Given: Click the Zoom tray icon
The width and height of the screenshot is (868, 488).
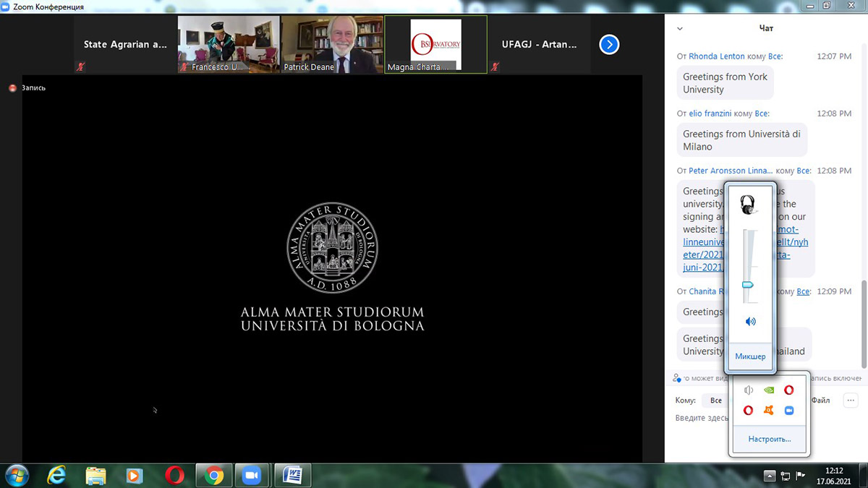Looking at the screenshot, I should (789, 411).
